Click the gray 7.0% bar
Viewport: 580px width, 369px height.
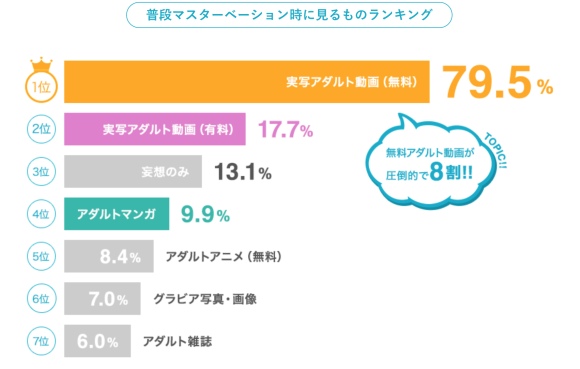[x=102, y=298]
